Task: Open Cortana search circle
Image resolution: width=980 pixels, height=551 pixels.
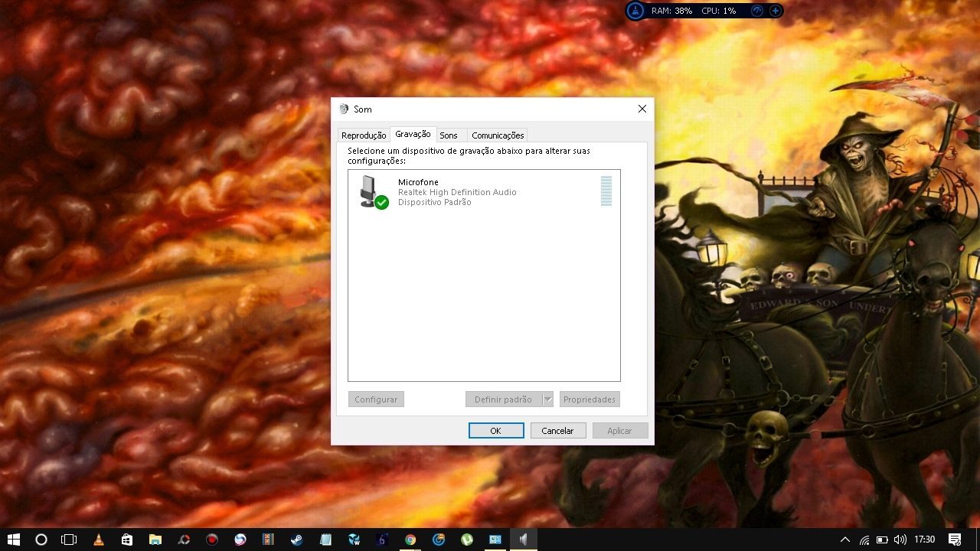Action: 41,540
